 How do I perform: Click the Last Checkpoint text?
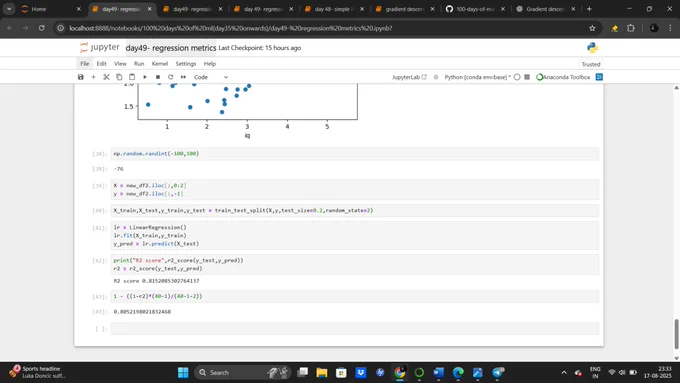pos(260,48)
